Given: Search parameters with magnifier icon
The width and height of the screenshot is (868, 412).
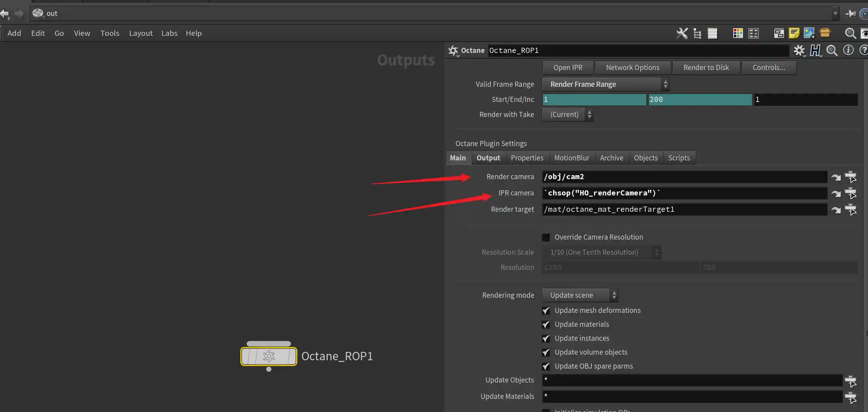Looking at the screenshot, I should point(832,51).
